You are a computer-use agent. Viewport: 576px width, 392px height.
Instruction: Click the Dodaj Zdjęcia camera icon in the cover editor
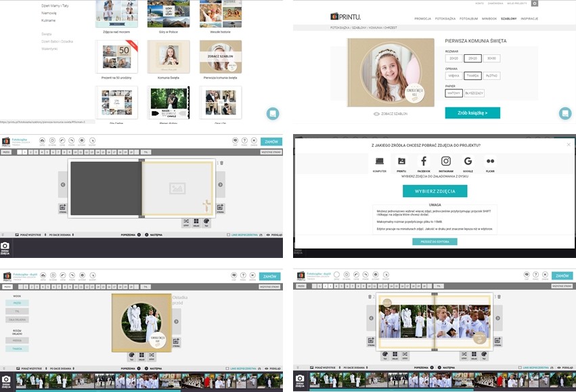click(x=5, y=379)
